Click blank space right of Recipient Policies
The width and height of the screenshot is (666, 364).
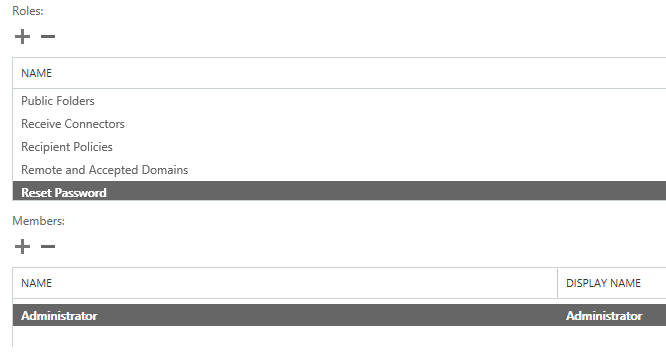(389, 147)
